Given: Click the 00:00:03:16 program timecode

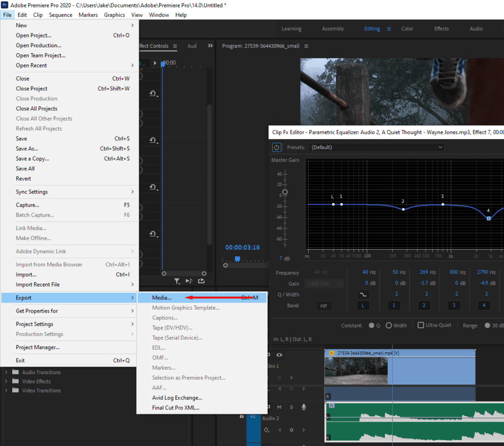Looking at the screenshot, I should 242,247.
